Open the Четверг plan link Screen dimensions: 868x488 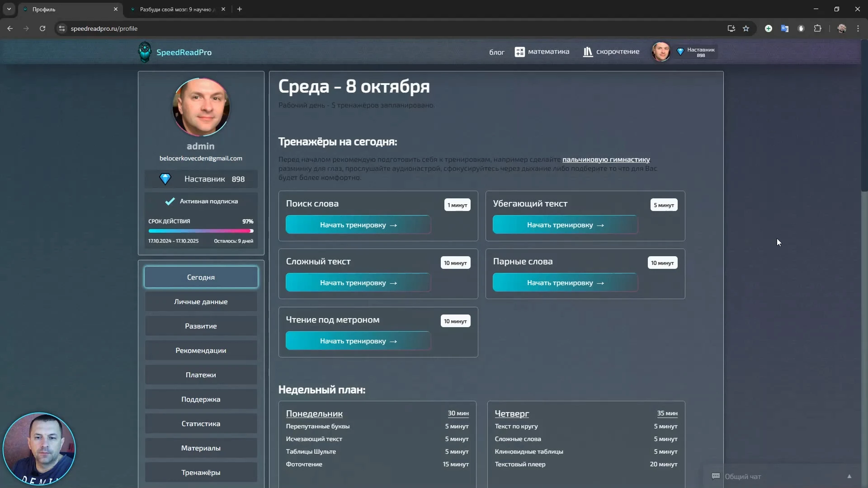512,413
